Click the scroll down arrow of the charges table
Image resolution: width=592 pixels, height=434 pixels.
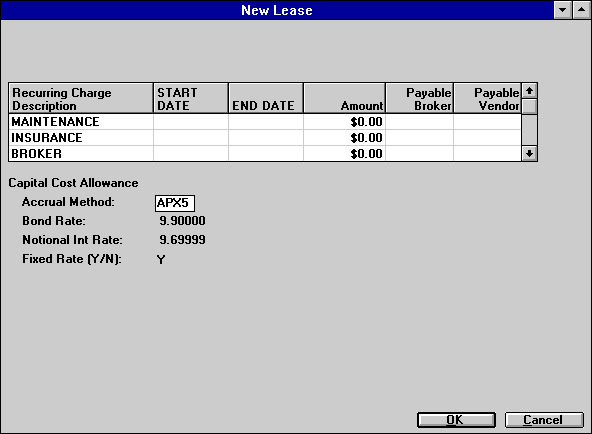(x=529, y=154)
